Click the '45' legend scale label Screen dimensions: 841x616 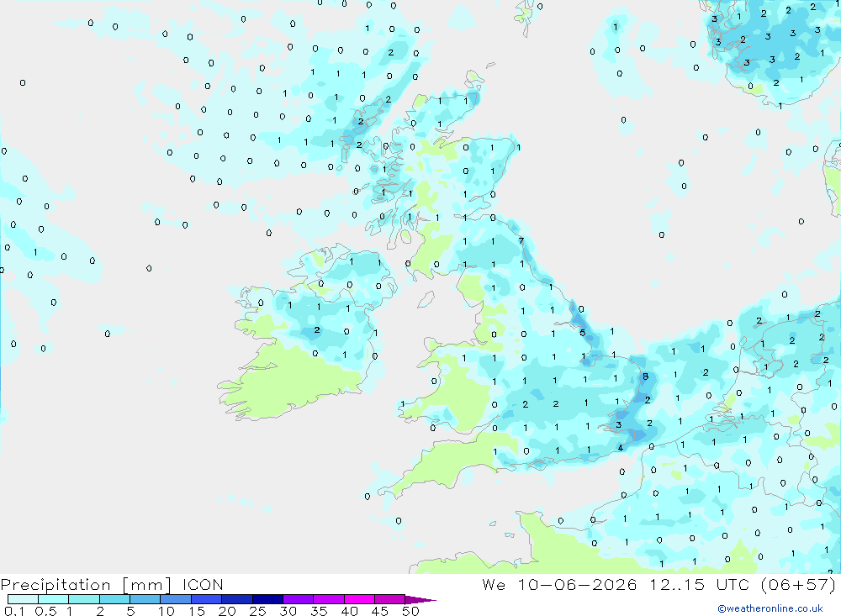(x=380, y=611)
